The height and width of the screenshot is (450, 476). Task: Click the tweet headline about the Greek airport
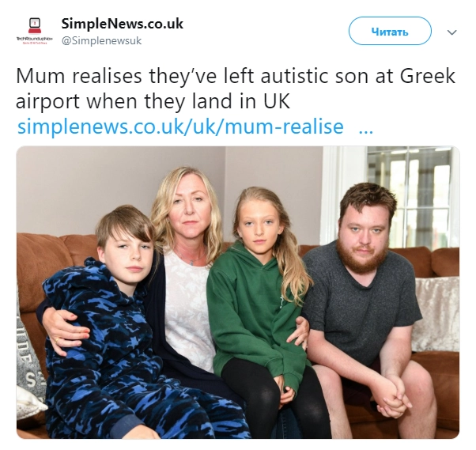coord(236,89)
